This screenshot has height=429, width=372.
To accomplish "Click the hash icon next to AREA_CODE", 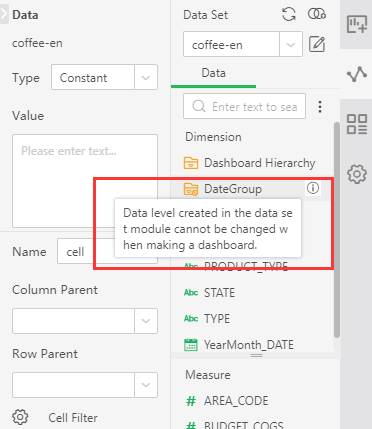I will [x=191, y=401].
